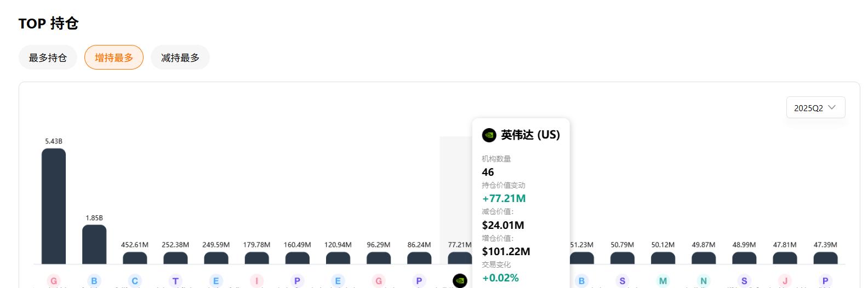Image resolution: width=868 pixels, height=288 pixels.
Task: Click the tooltip title 英伟达 (US)
Action: (530, 135)
